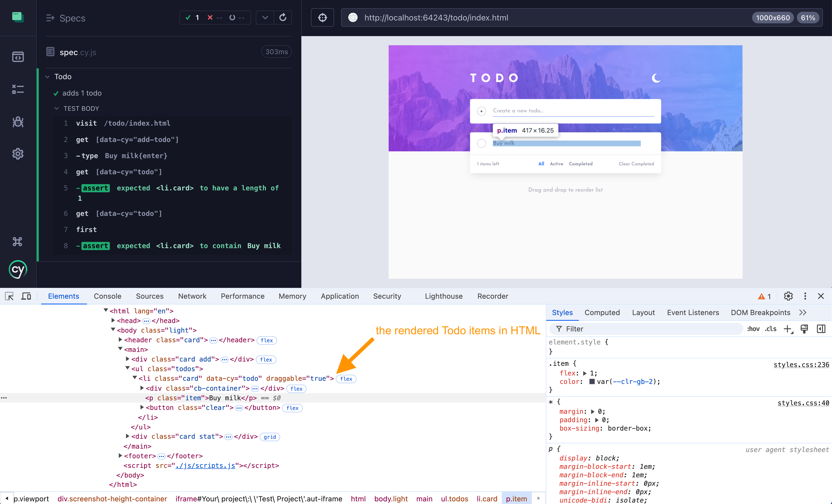Switch to the Layout tab
832x504 pixels.
pyautogui.click(x=643, y=312)
